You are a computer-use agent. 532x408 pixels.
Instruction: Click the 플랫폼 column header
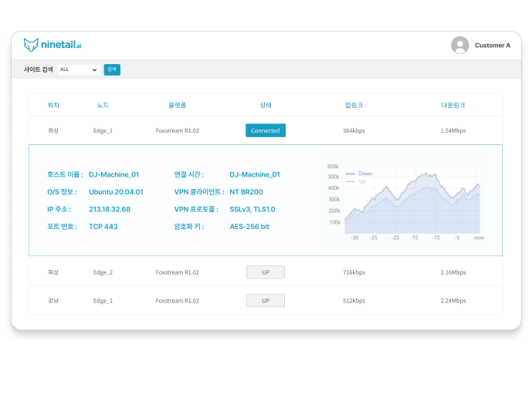177,105
